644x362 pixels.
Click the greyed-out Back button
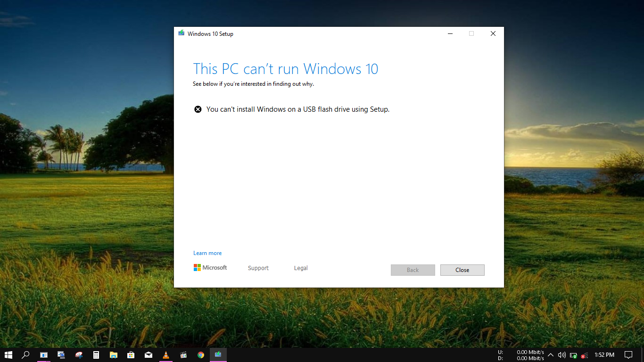[413, 270]
